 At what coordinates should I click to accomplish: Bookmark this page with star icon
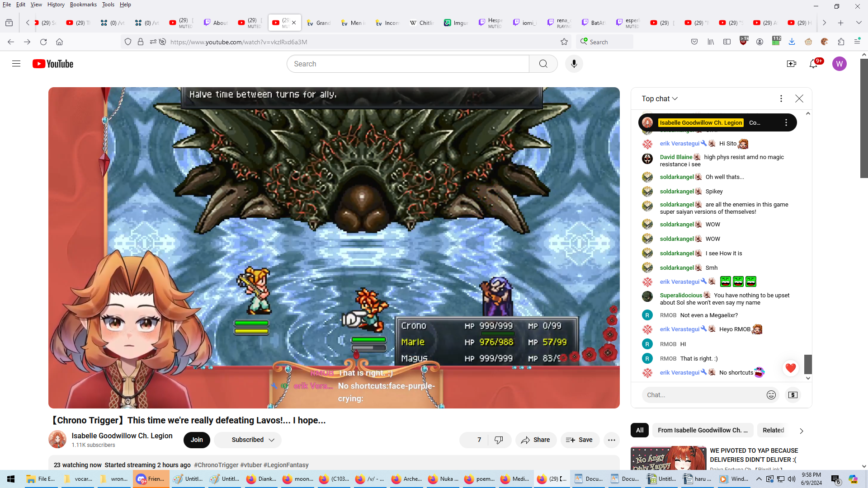point(564,42)
